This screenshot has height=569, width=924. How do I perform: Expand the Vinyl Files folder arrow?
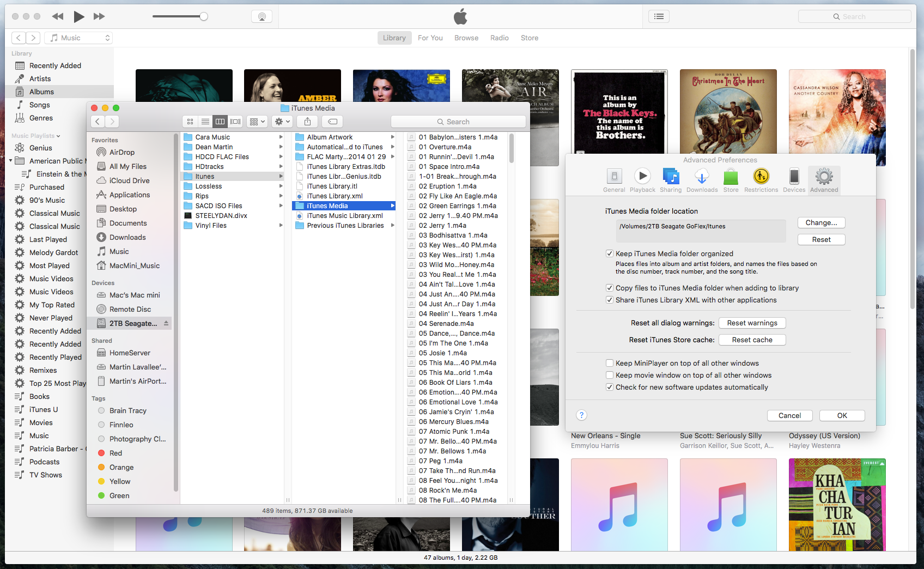pos(281,226)
